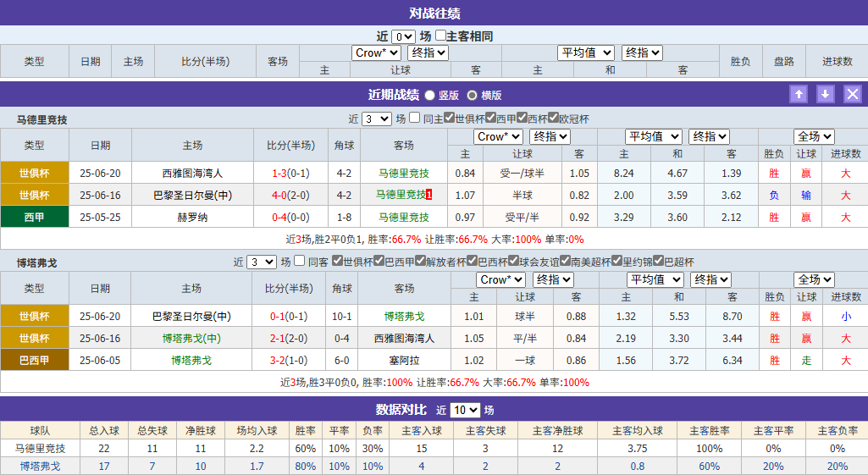Open the 平均值 dropdown in 博塔弗戈 table
This screenshot has height=475, width=868.
pyautogui.click(x=655, y=279)
